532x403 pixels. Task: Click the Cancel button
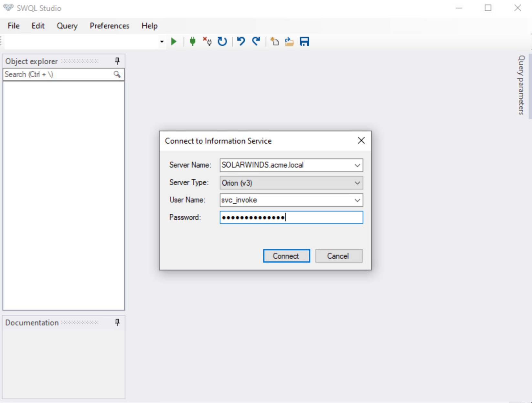[339, 256]
